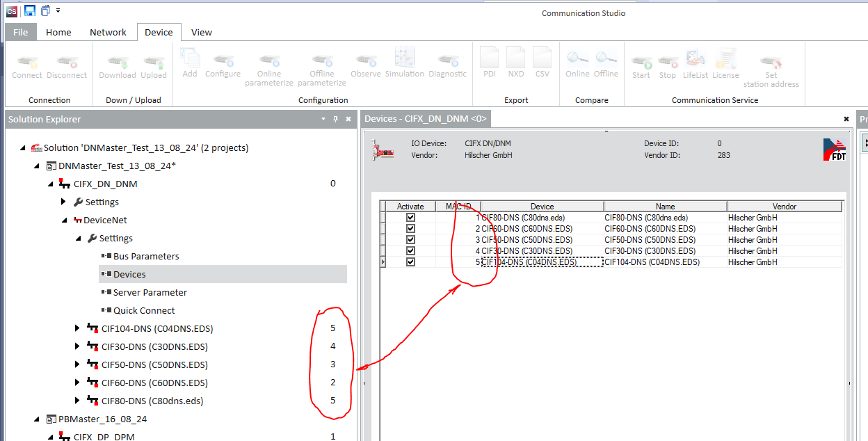Image resolution: width=868 pixels, height=441 pixels.
Task: Expand Settings under CIFX_DN_DNM
Action: [64, 202]
